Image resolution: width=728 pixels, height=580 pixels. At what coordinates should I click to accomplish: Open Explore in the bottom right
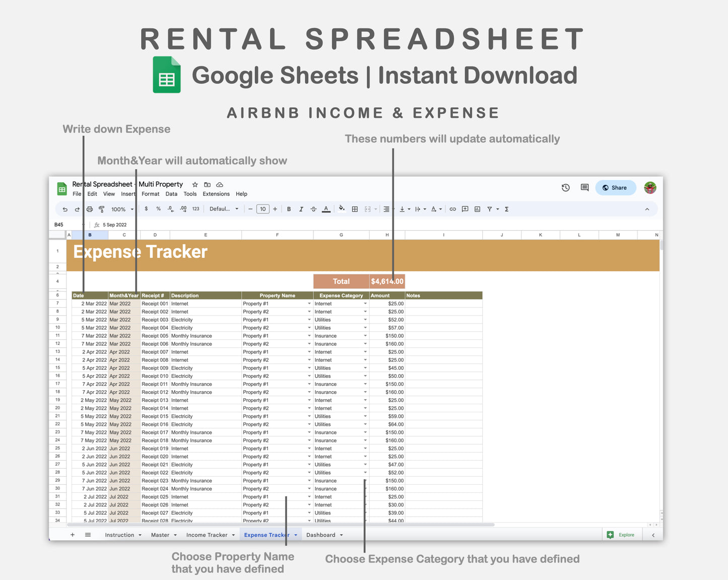622,535
